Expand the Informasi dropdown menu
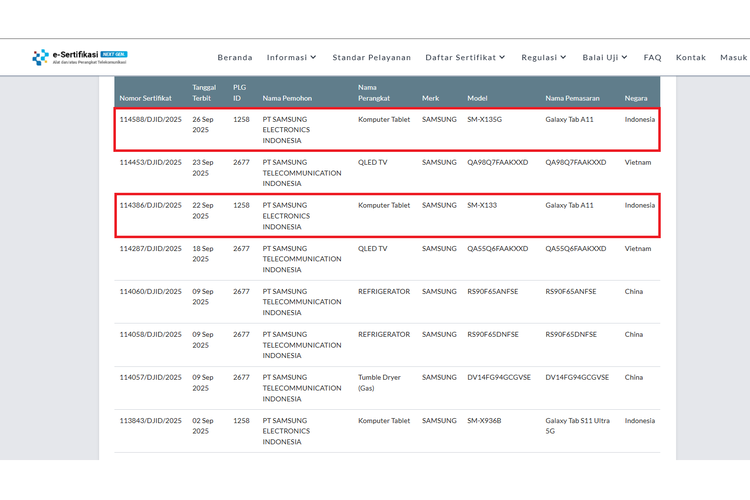The width and height of the screenshot is (750, 500). pos(291,57)
